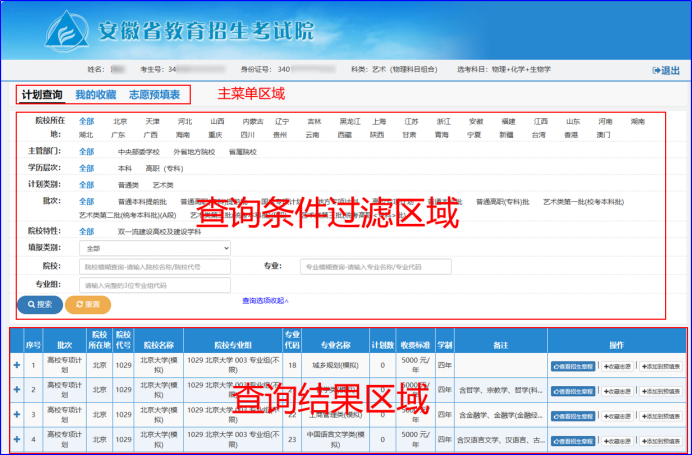Expand row 4 with the plus icon
692x455 pixels.
pyautogui.click(x=16, y=440)
